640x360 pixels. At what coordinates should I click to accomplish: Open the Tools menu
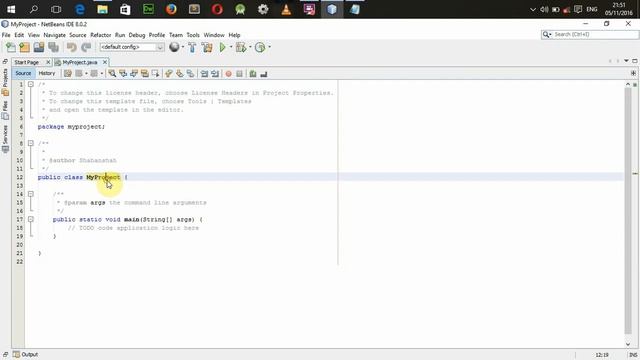pyautogui.click(x=193, y=35)
